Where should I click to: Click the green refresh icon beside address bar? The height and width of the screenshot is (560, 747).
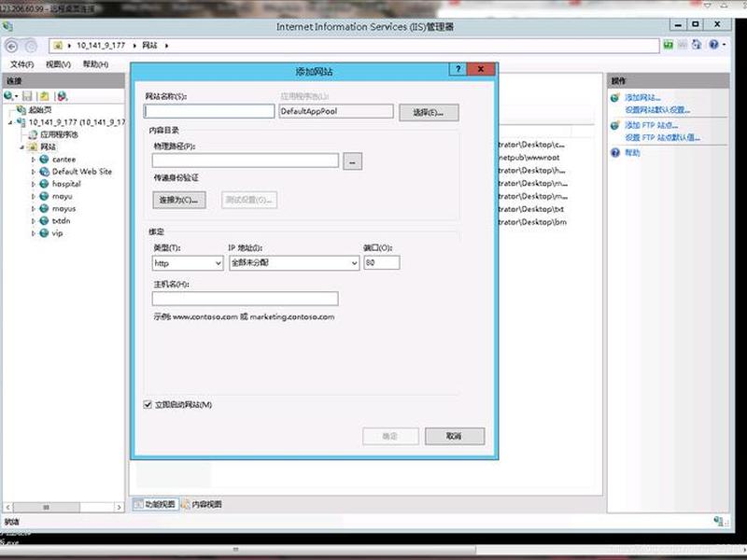click(x=669, y=45)
